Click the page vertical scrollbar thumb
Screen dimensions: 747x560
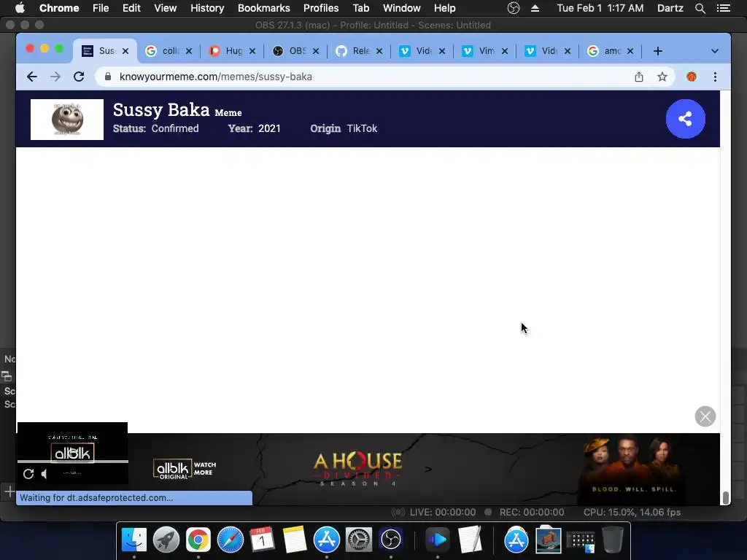click(x=726, y=497)
